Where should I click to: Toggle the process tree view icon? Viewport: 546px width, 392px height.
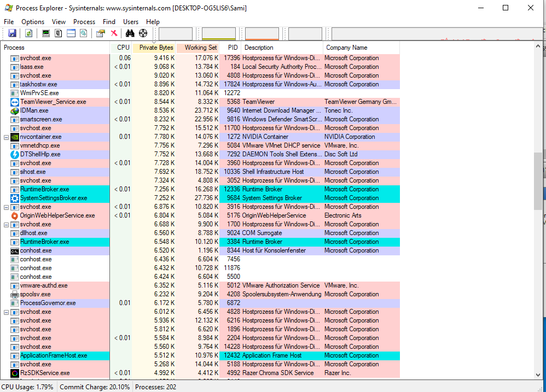58,33
